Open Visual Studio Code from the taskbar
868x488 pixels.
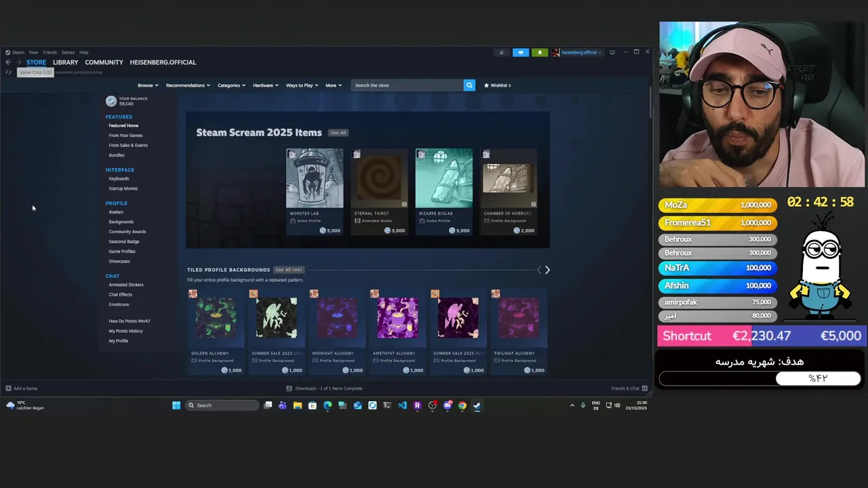402,405
